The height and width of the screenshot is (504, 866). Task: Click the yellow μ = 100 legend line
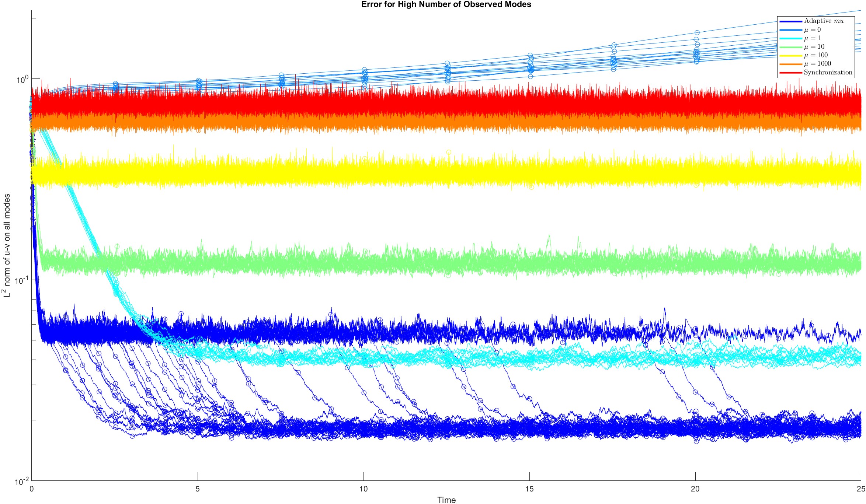click(791, 56)
